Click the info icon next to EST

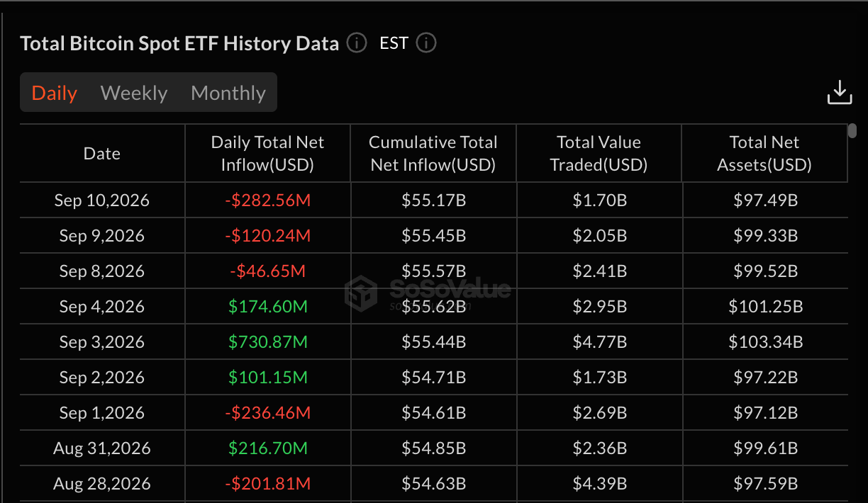426,43
